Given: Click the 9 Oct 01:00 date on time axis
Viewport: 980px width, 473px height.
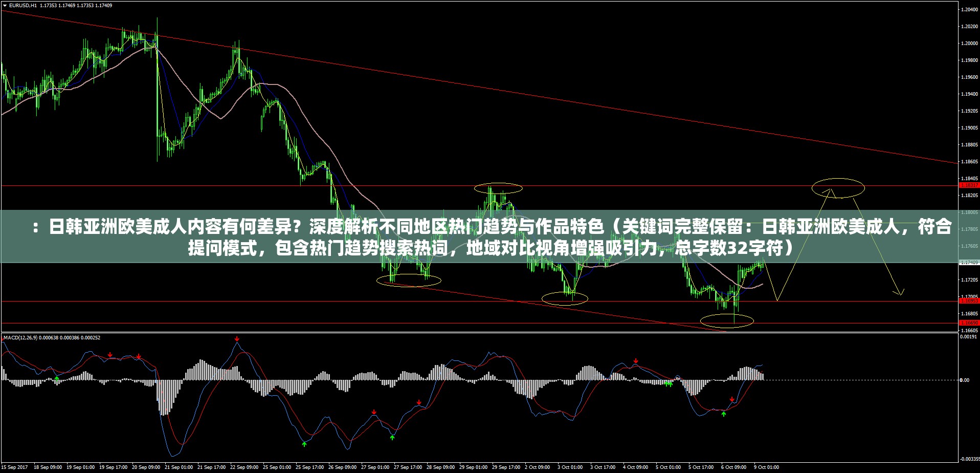Looking at the screenshot, I should click(x=766, y=467).
